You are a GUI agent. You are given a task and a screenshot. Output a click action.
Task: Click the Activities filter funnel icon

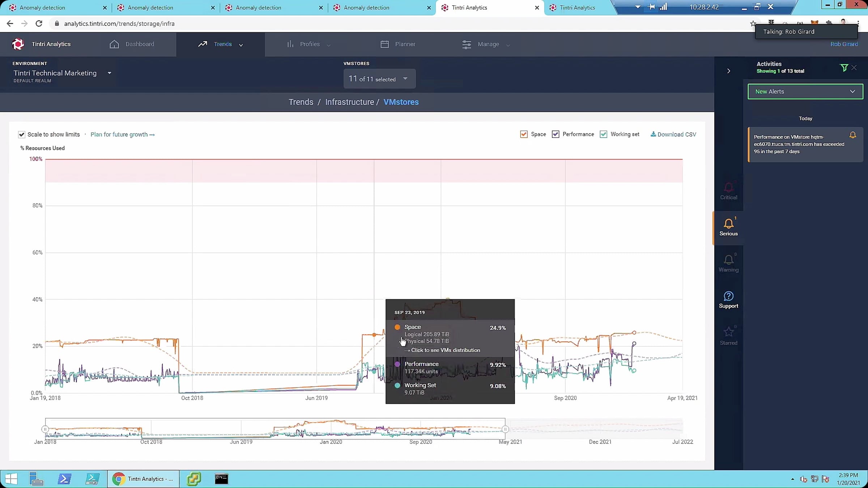pyautogui.click(x=844, y=68)
